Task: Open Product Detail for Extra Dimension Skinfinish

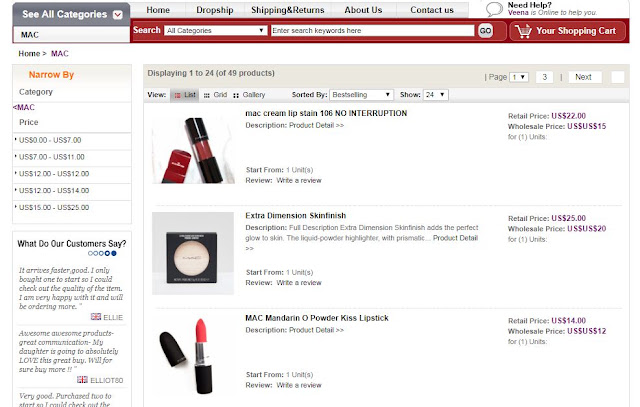Action: coord(455,238)
